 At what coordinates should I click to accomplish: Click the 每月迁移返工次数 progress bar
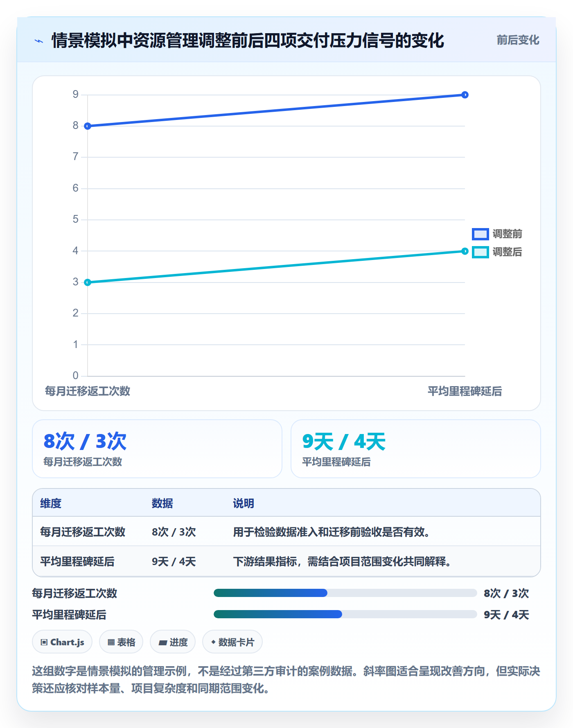[345, 593]
